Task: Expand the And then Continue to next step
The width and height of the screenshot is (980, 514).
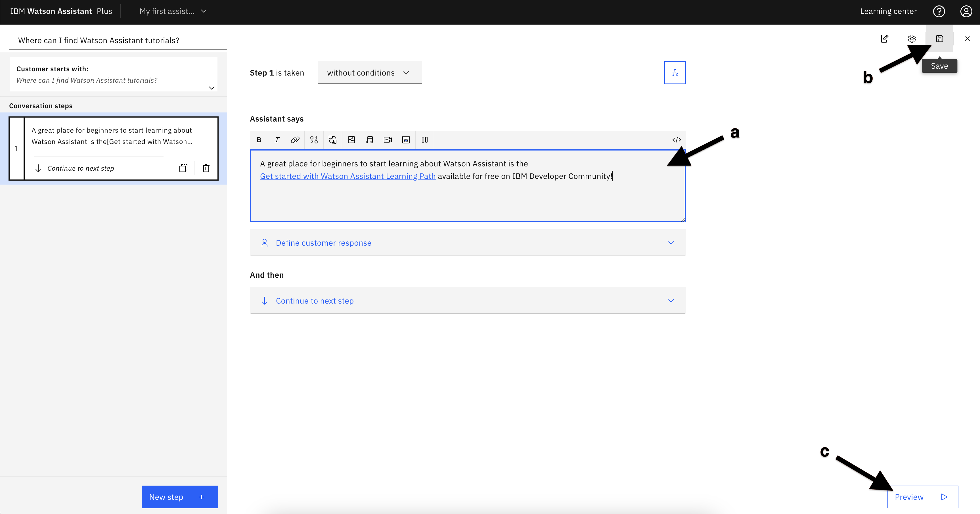Action: [671, 300]
